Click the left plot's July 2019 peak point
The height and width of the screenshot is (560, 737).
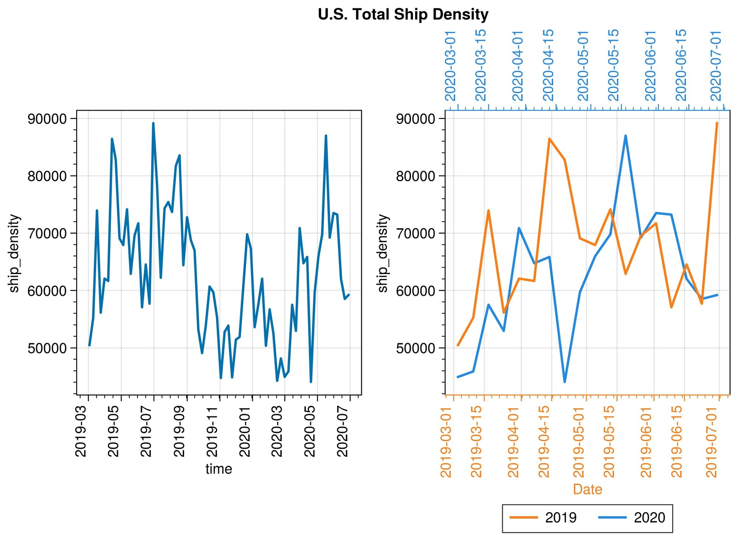153,123
